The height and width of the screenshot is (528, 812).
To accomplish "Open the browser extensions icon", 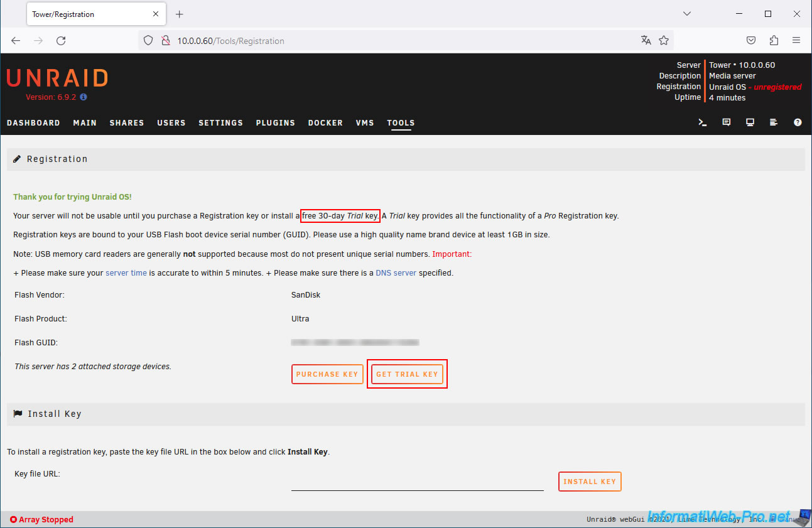I will [774, 41].
